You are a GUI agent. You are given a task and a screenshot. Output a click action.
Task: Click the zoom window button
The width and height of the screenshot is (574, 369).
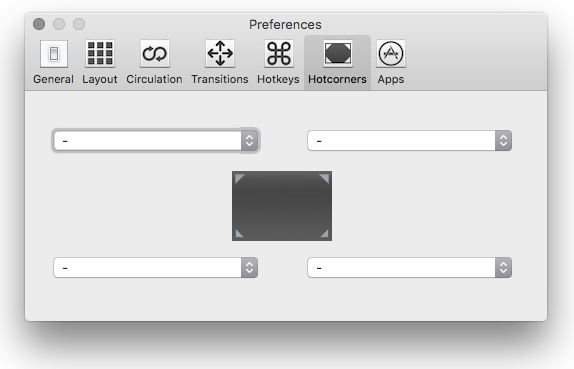79,24
